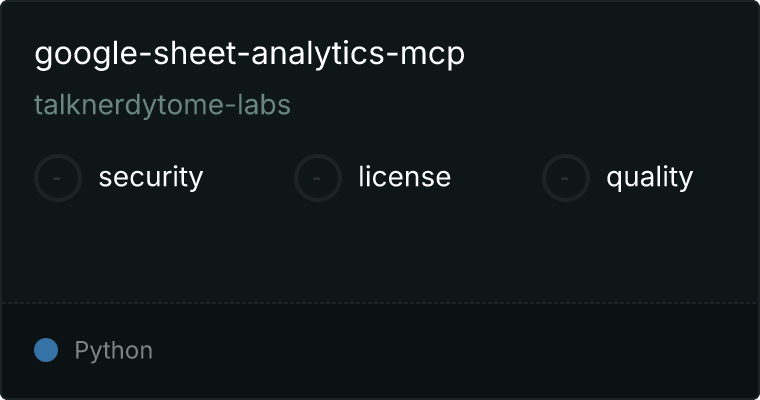Click the dash inside the license circle
The image size is (760, 400).
(x=317, y=178)
